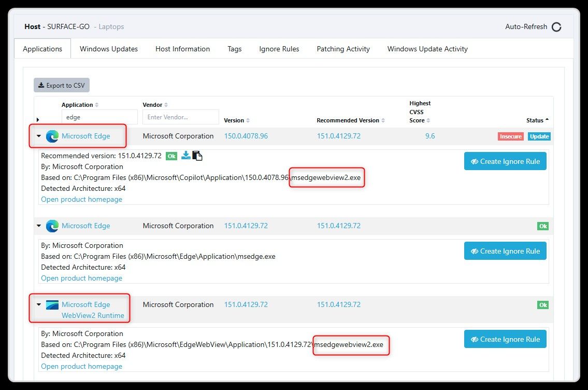The height and width of the screenshot is (390, 588).
Task: Click Ok status badge in second Edge row
Action: coord(542,226)
